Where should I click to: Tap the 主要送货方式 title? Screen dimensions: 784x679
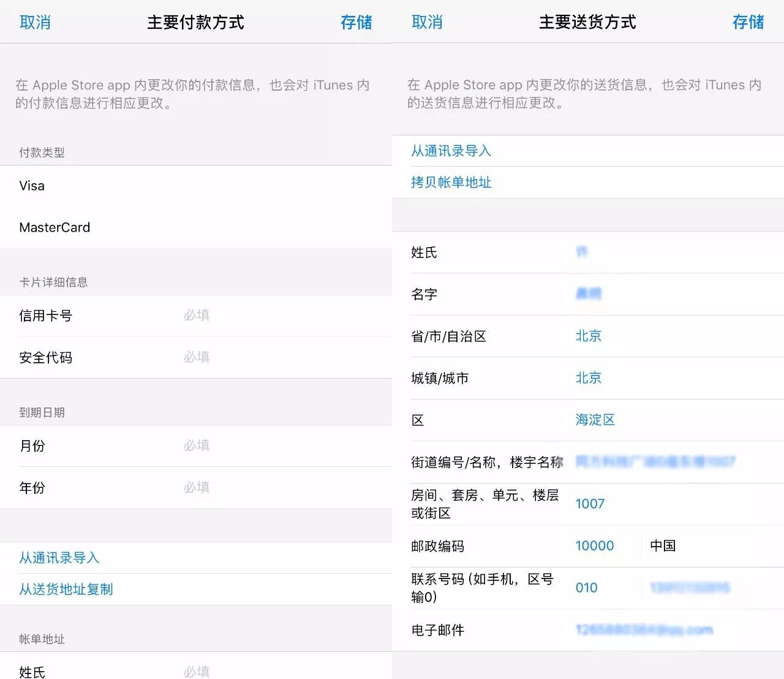point(587,23)
